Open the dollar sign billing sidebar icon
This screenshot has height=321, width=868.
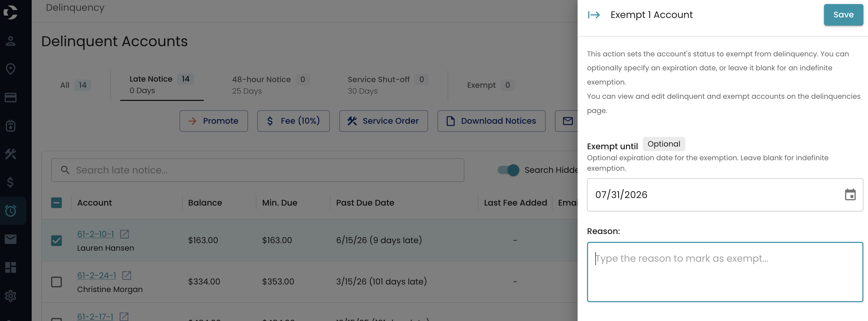(10, 182)
